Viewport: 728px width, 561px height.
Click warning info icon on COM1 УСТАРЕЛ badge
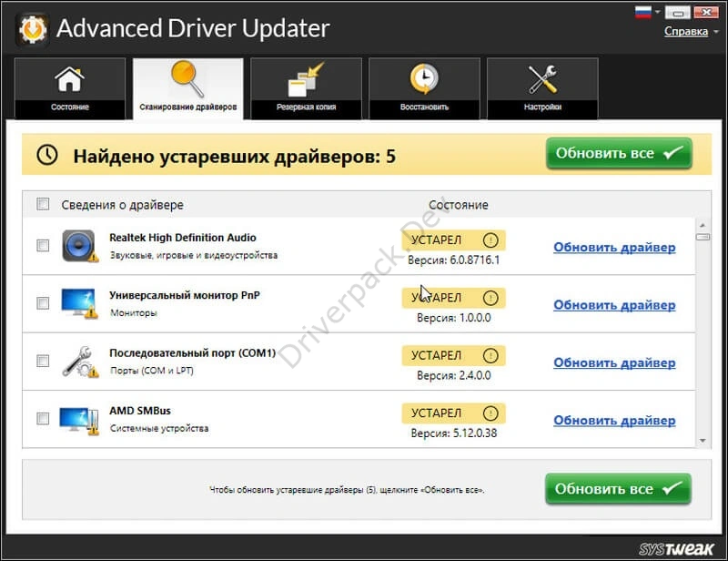point(490,355)
